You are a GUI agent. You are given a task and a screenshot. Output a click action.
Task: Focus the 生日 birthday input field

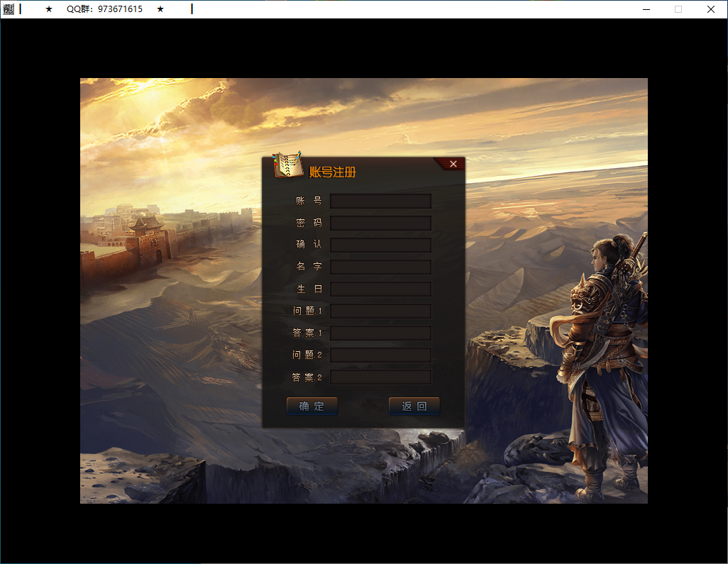coord(381,289)
